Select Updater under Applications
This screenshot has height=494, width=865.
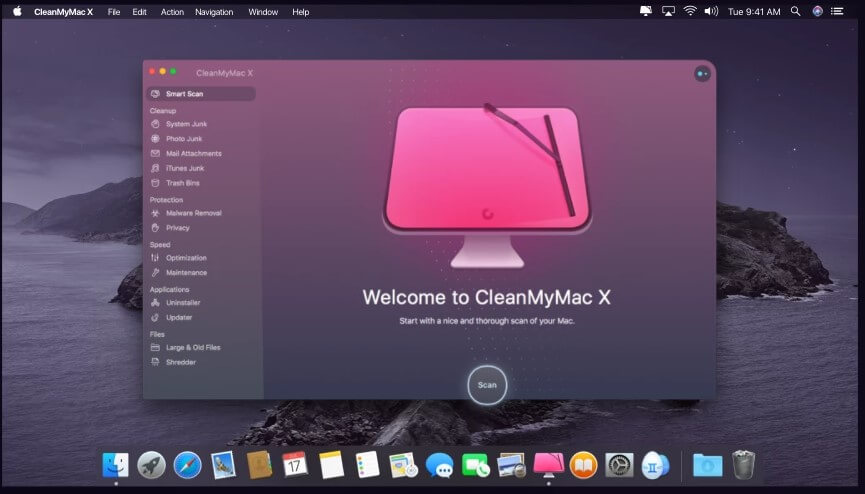(179, 317)
